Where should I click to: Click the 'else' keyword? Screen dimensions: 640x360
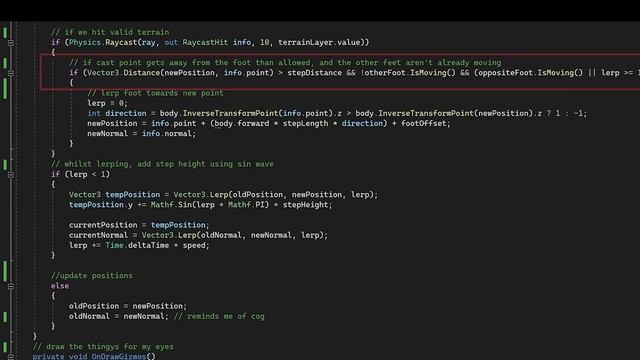click(60, 286)
